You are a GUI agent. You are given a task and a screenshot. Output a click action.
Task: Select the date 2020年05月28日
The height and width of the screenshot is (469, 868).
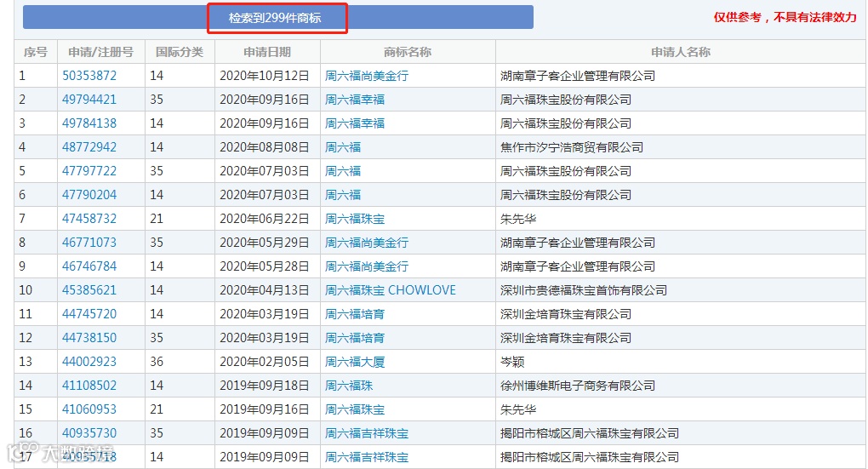[264, 266]
